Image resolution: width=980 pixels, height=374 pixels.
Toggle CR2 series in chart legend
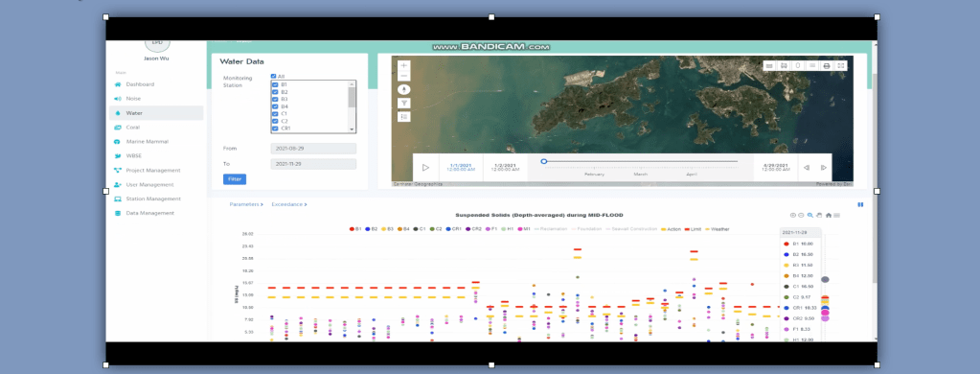[474, 229]
